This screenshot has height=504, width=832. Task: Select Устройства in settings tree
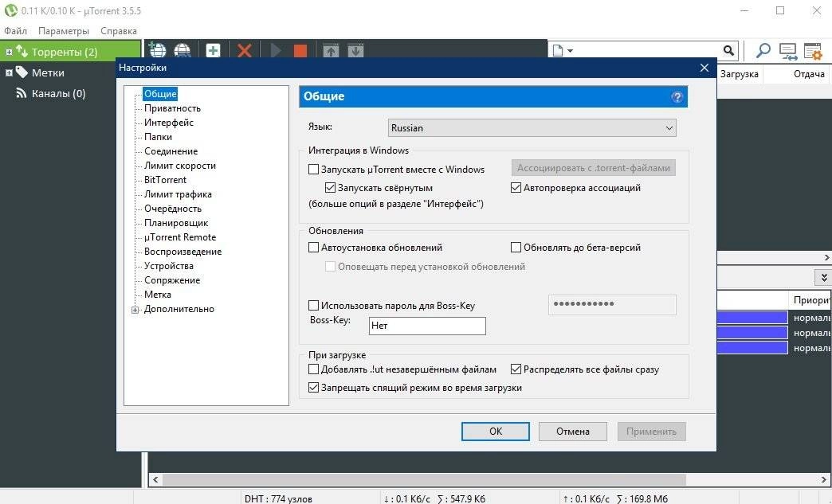click(x=169, y=265)
